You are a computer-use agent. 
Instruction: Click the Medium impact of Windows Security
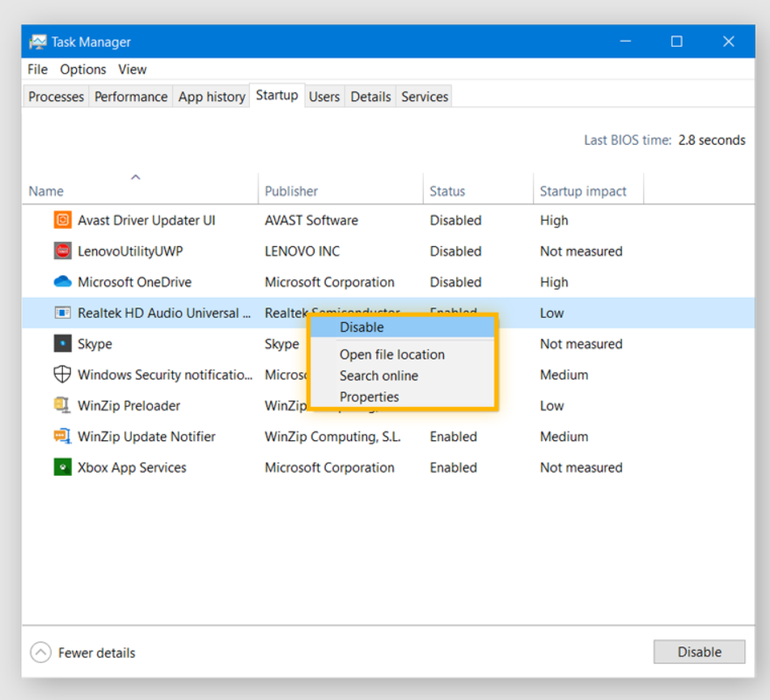coord(564,375)
